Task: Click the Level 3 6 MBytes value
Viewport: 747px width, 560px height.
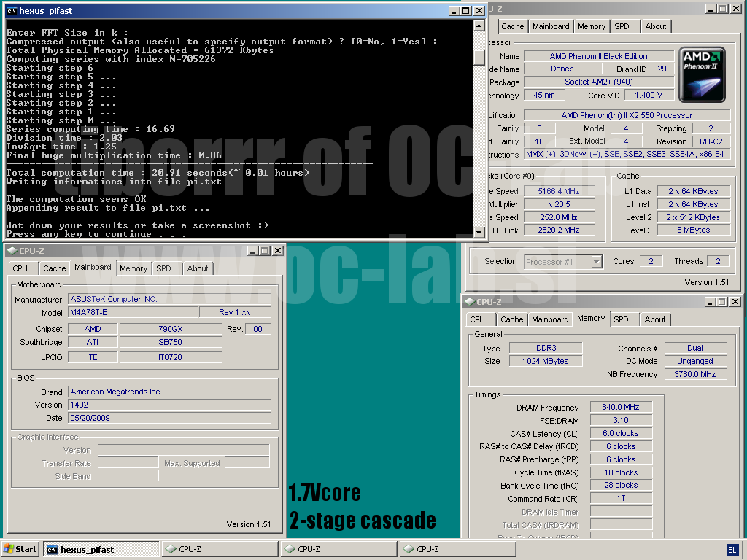Action: coord(694,230)
